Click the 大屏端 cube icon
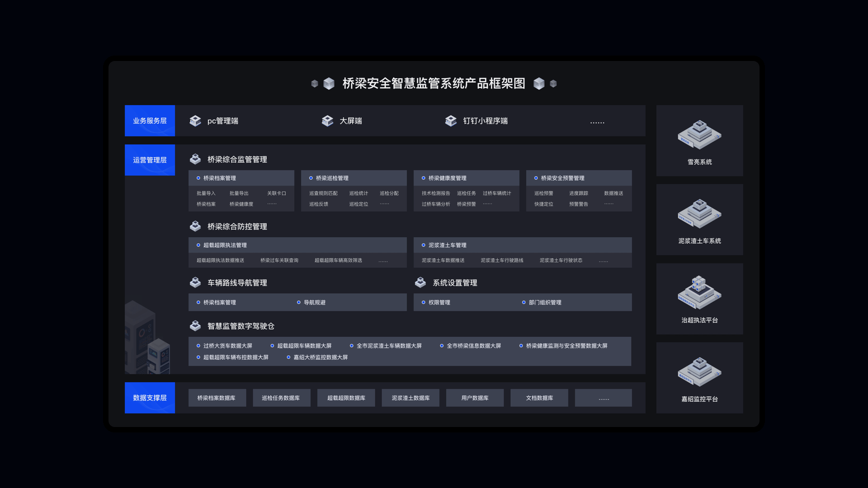The height and width of the screenshot is (488, 868). (x=327, y=120)
